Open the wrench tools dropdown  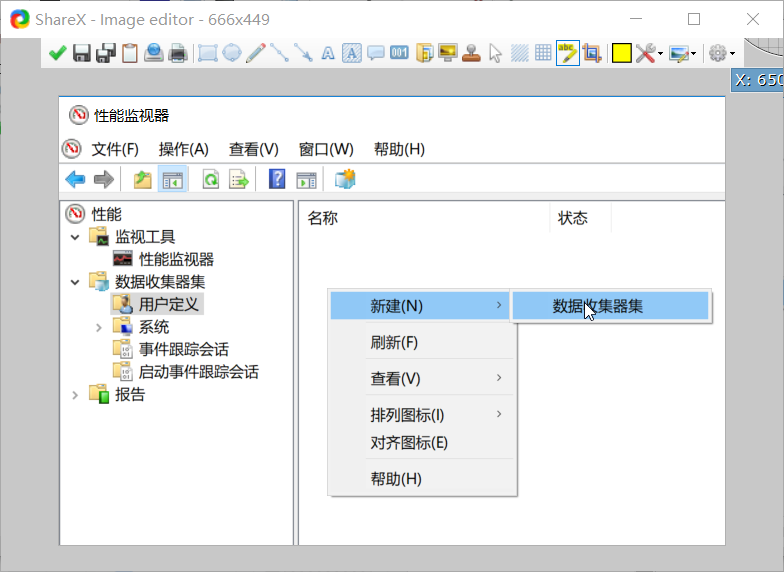tap(649, 53)
